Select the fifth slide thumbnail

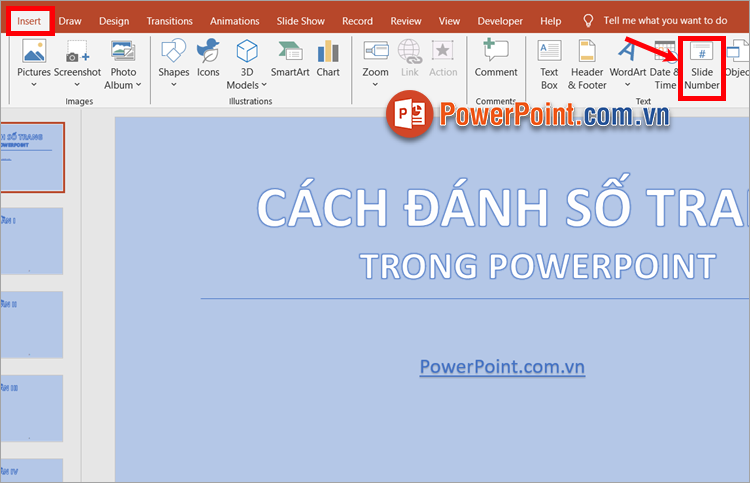tap(32, 471)
